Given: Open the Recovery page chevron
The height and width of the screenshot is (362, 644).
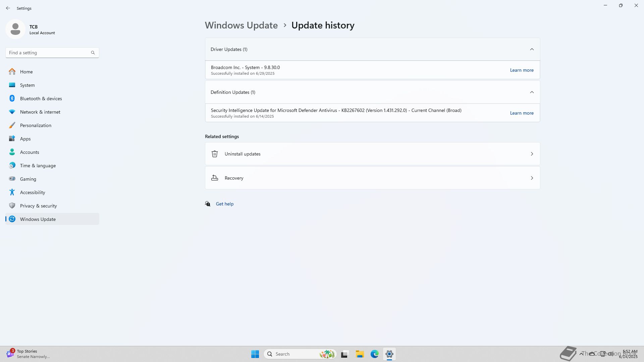Looking at the screenshot, I should [x=532, y=178].
